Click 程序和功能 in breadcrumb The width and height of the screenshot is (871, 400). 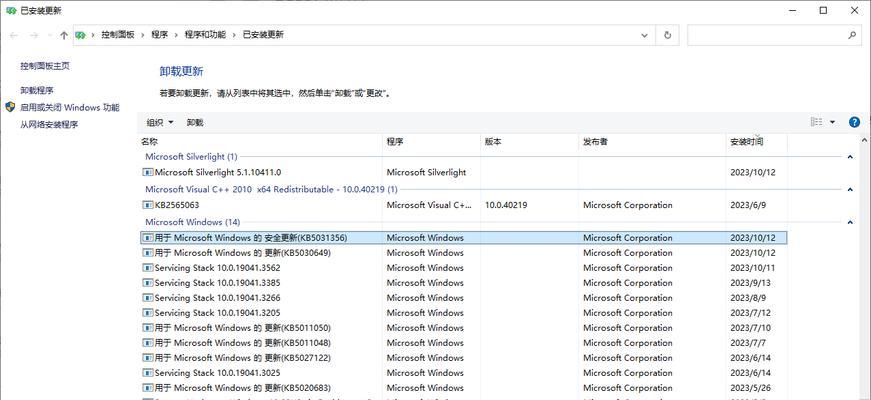[x=206, y=35]
